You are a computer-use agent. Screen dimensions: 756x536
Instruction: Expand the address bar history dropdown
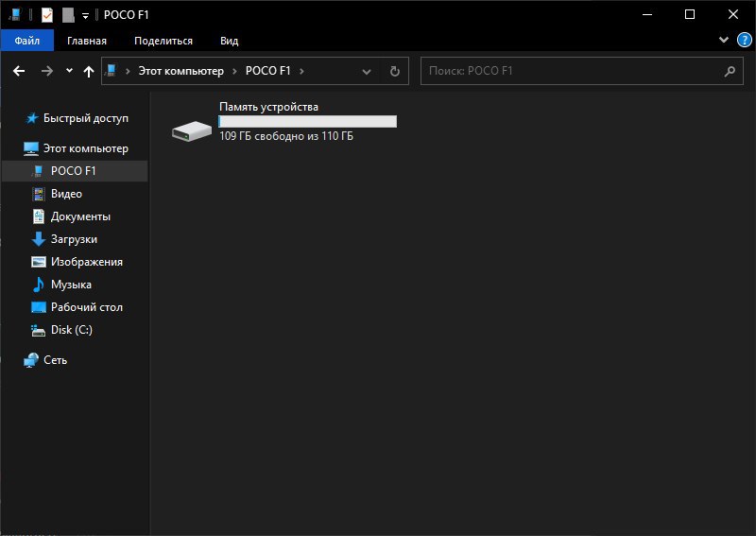point(367,72)
